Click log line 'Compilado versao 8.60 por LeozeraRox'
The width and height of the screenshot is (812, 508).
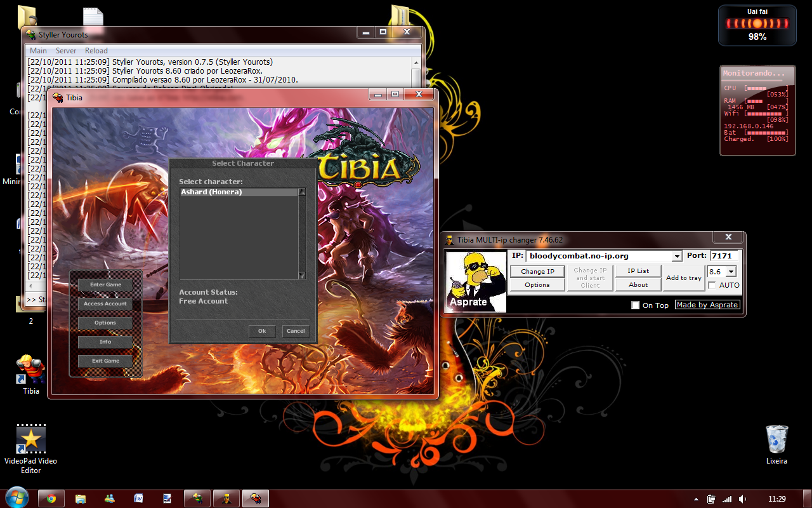(x=162, y=80)
